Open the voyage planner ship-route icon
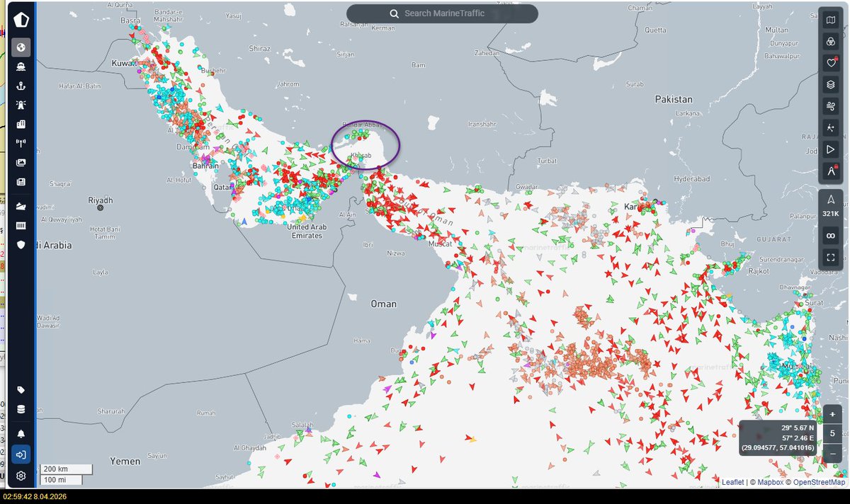The image size is (850, 504). click(21, 207)
